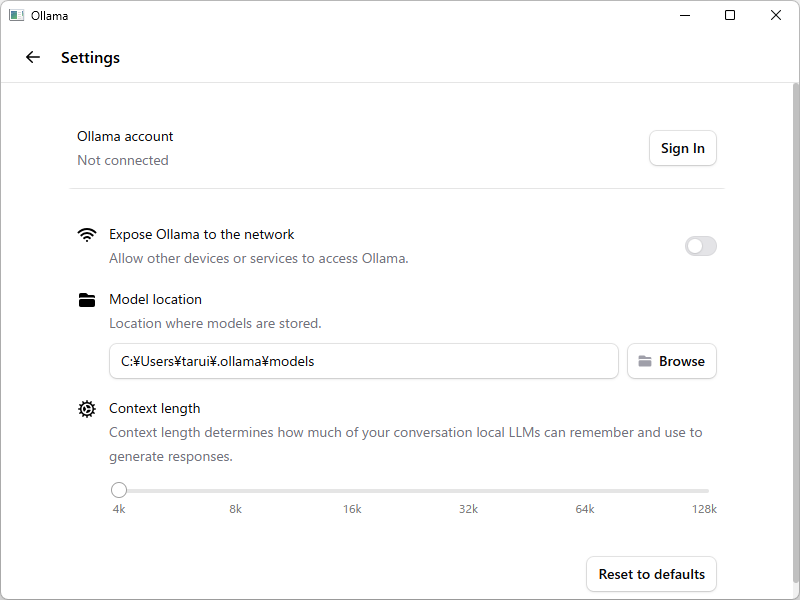Screen dimensions: 800x600
Task: Click the gear icon beside Context length
Action: point(87,409)
